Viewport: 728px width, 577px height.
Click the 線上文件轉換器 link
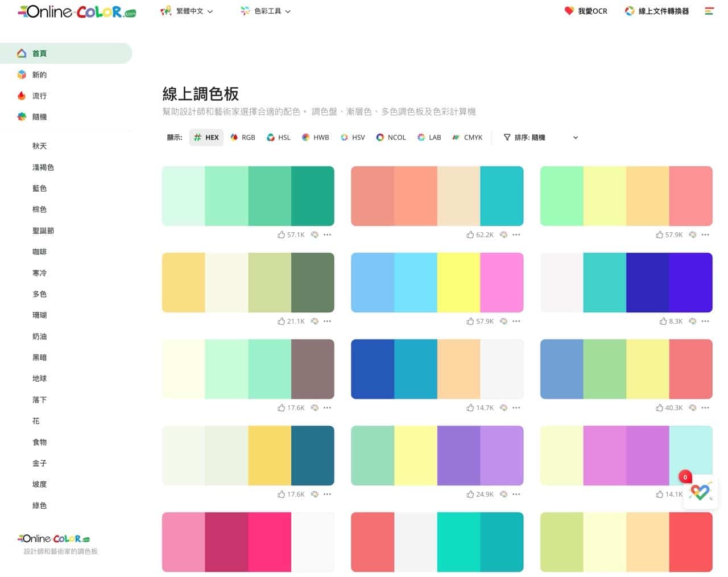657,11
